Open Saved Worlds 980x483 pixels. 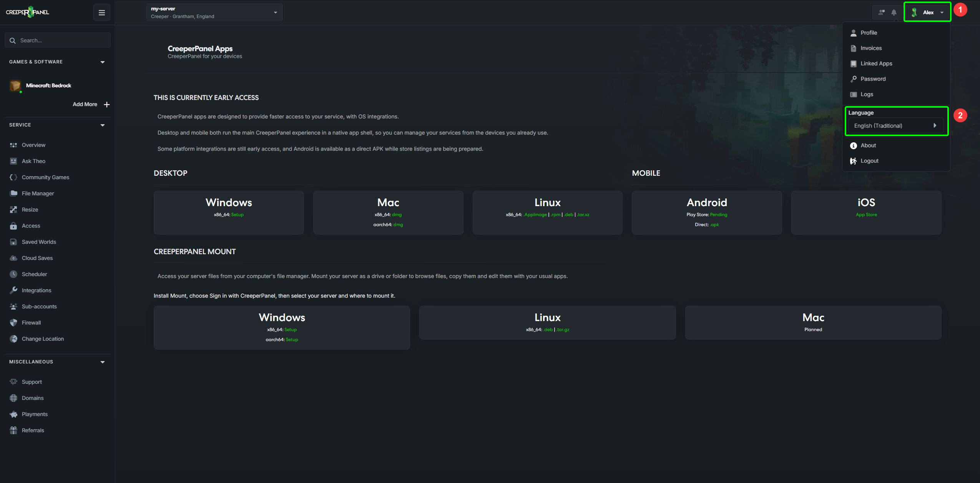[x=39, y=242]
